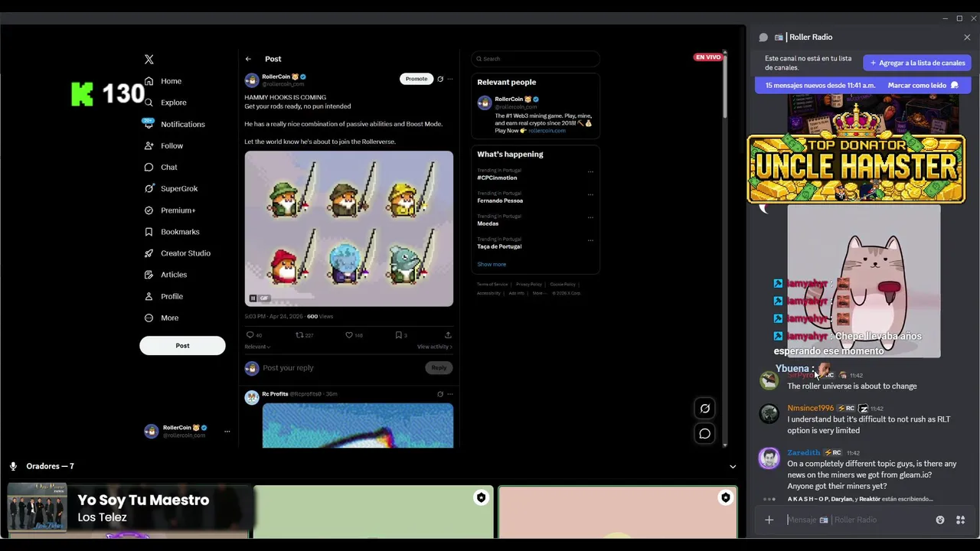Image resolution: width=980 pixels, height=551 pixels.
Task: Click the repost icon showing 227
Action: [299, 335]
